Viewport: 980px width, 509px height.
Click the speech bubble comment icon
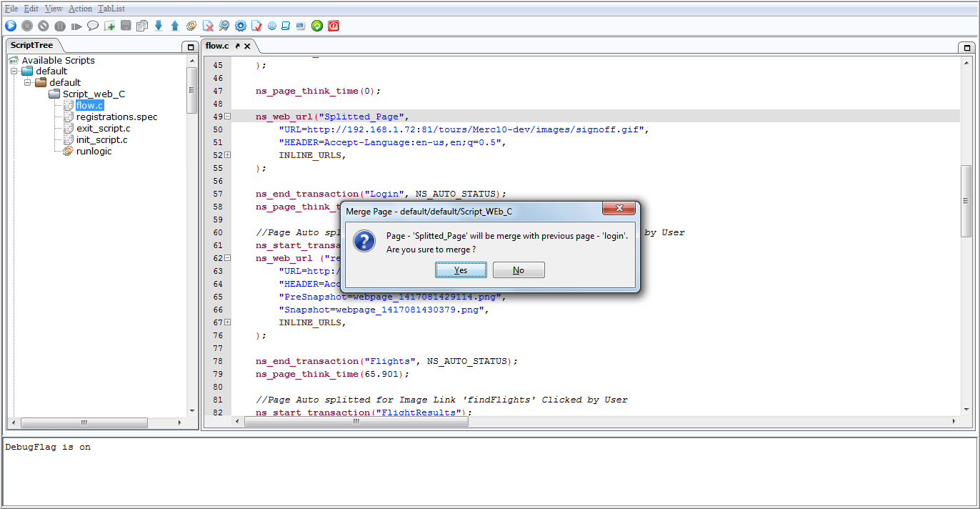point(93,26)
